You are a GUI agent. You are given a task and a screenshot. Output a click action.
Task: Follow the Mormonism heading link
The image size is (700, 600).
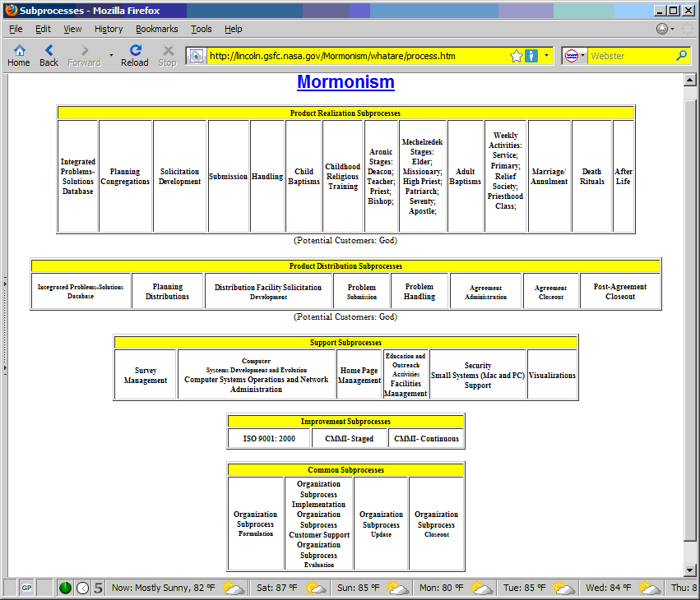pos(346,82)
